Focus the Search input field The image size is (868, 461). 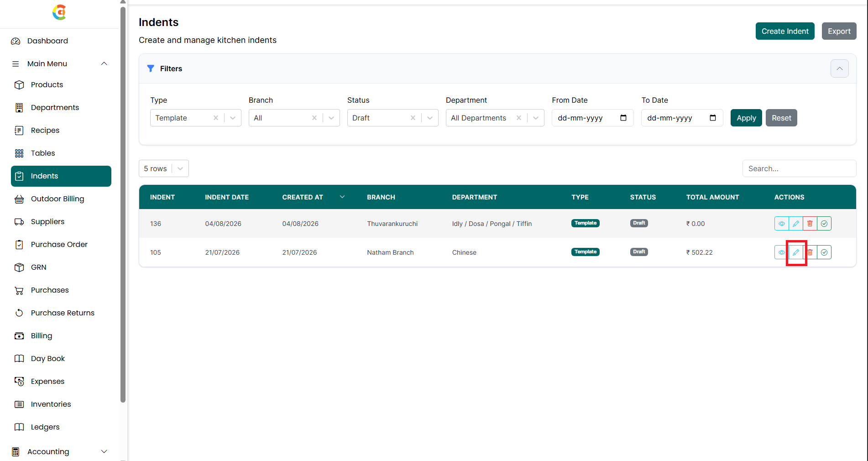tap(799, 168)
